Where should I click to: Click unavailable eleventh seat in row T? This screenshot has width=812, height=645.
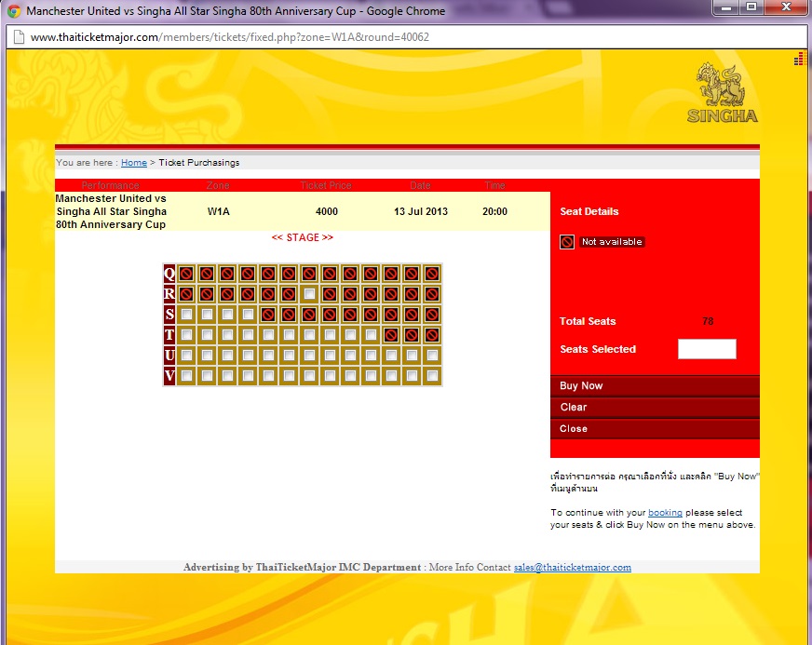click(x=391, y=335)
